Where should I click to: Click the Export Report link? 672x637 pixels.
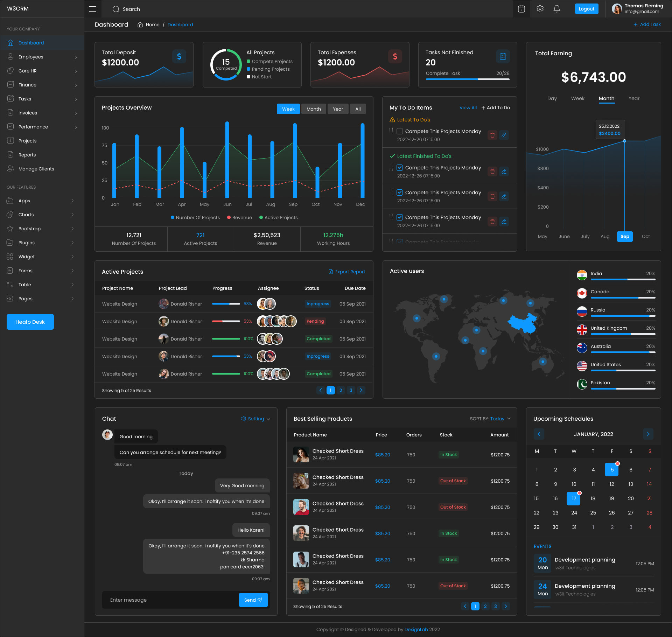(347, 272)
